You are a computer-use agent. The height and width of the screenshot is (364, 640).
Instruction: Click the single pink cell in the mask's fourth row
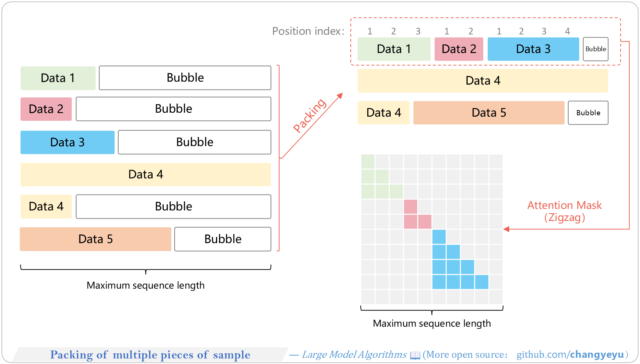pyautogui.click(x=410, y=207)
